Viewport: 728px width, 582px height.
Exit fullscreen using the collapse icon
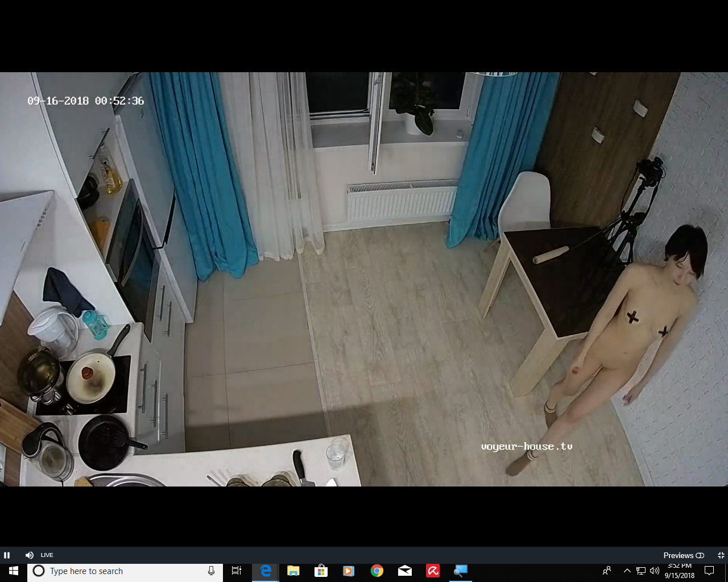coord(721,555)
